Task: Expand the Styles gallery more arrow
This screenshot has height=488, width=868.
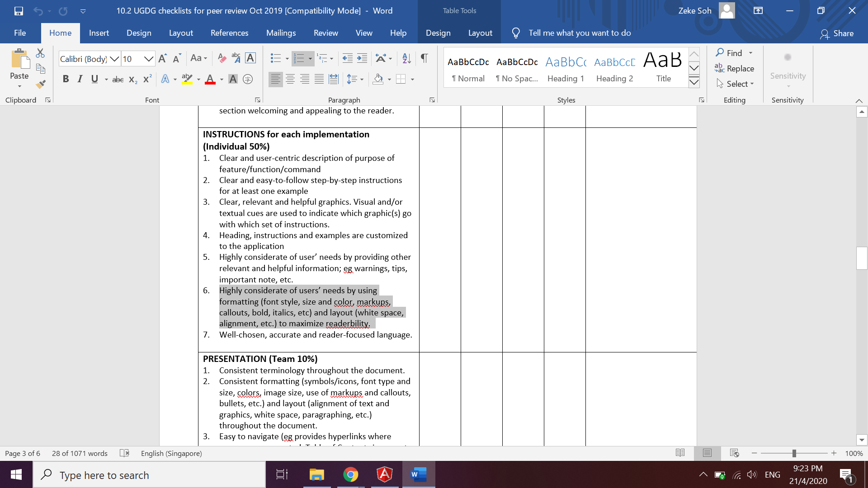Action: click(694, 82)
